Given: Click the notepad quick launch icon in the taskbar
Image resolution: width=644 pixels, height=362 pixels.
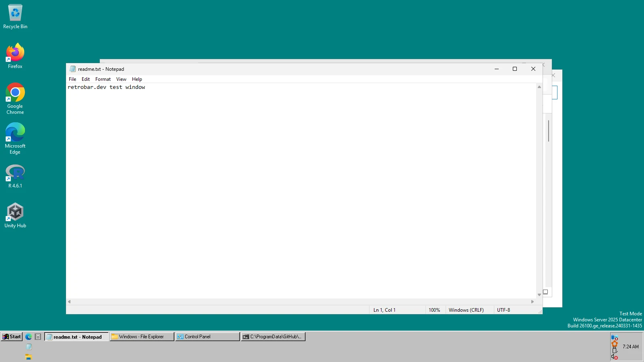Looking at the screenshot, I should (29, 347).
